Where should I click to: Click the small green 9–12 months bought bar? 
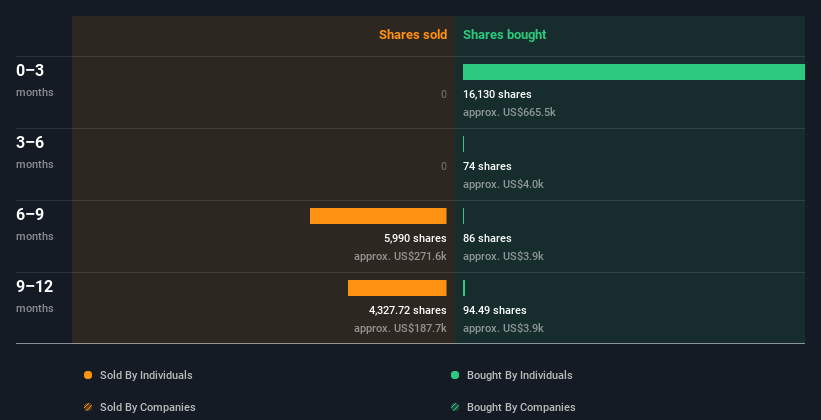coord(464,288)
